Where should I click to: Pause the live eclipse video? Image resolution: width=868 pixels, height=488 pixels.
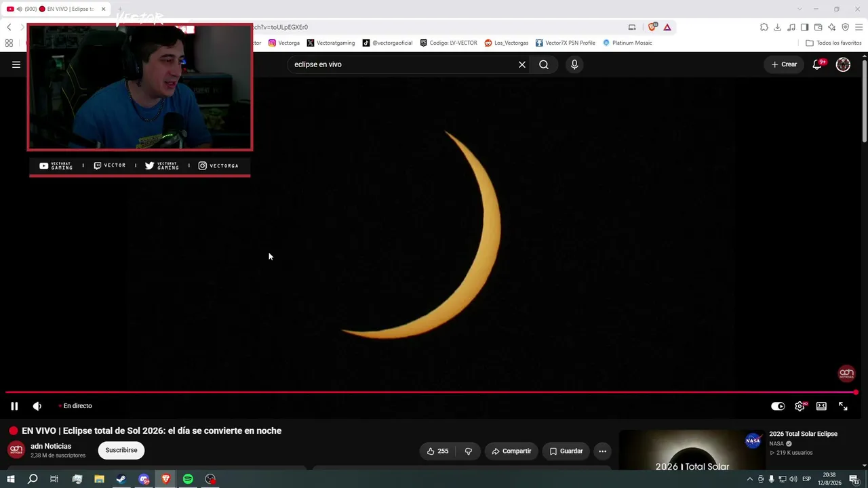(x=14, y=406)
